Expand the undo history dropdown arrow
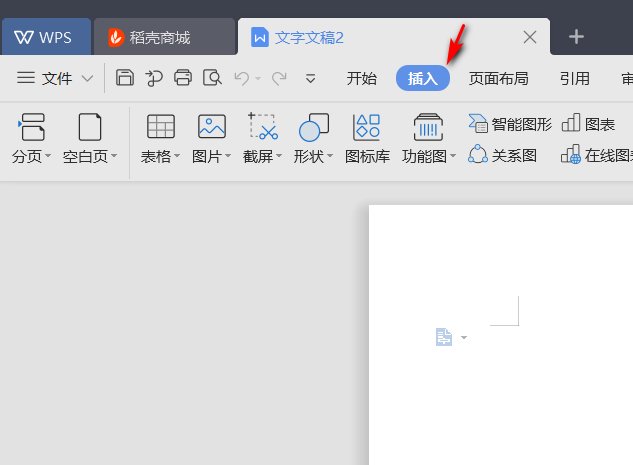Screen dimensions: 633x465 (258, 78)
